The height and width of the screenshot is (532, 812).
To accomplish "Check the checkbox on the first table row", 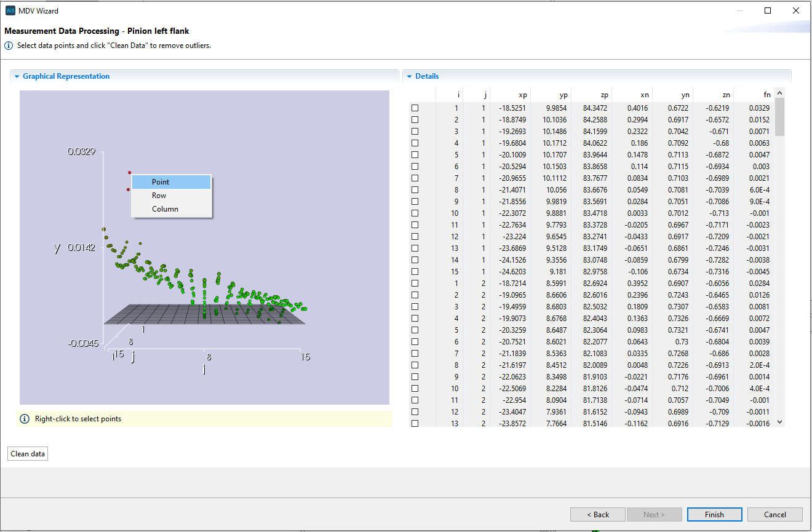I will (x=415, y=107).
